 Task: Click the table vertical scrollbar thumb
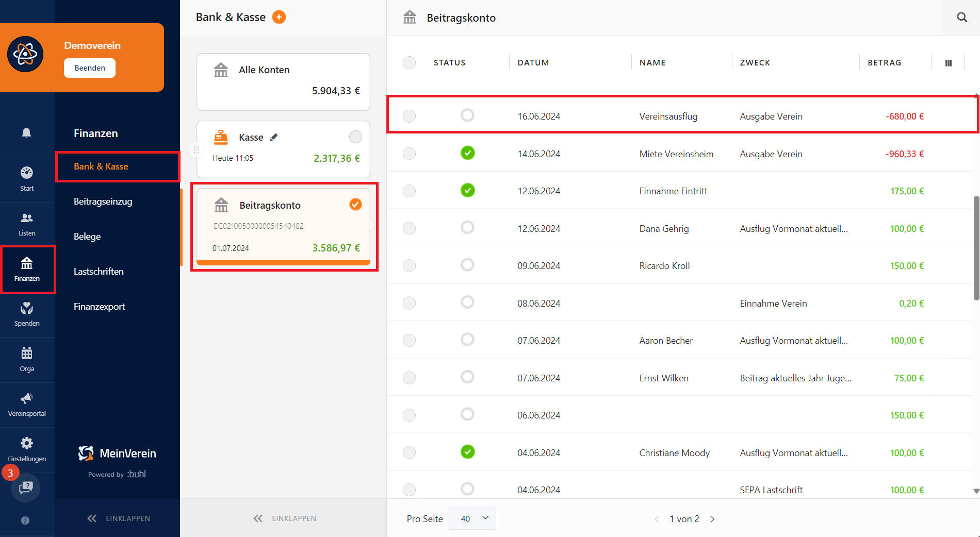(x=976, y=247)
